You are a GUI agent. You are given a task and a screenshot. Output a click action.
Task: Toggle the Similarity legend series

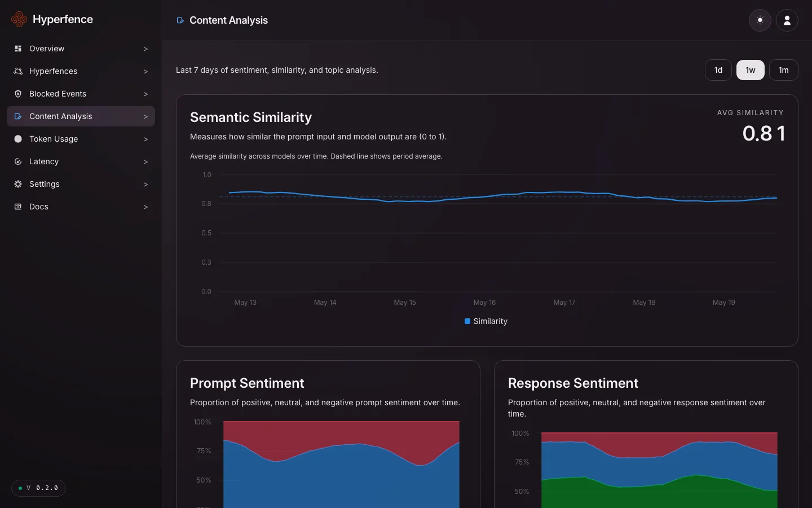[486, 321]
